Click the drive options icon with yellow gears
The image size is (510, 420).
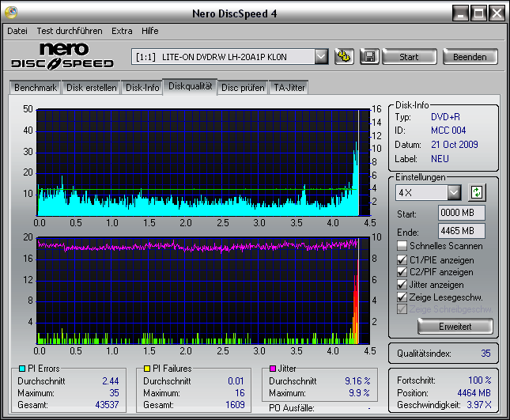pyautogui.click(x=344, y=56)
